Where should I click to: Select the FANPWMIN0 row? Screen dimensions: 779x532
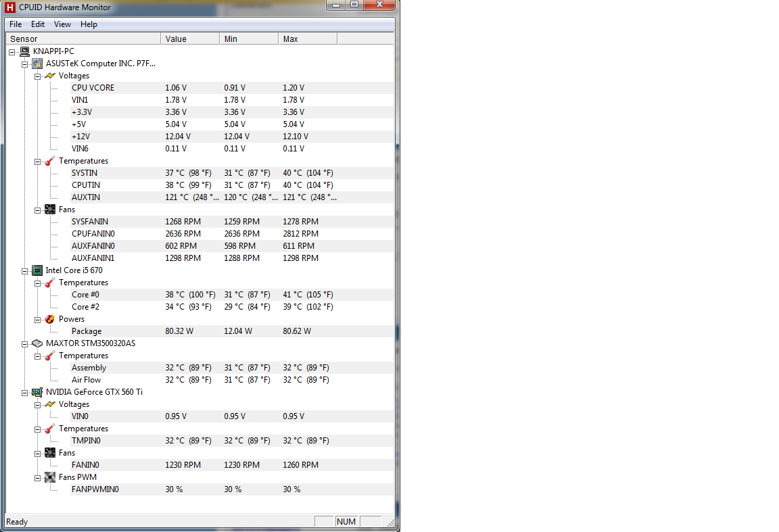[x=232, y=489]
